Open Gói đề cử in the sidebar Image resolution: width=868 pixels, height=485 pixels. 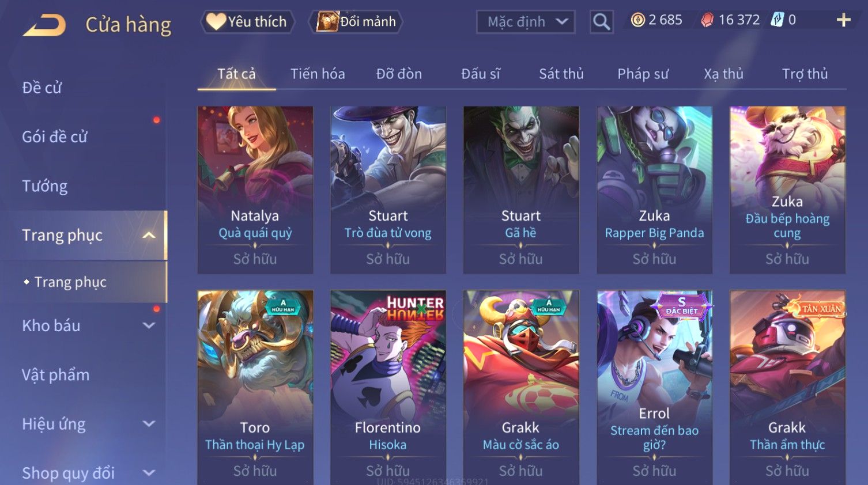(x=55, y=137)
